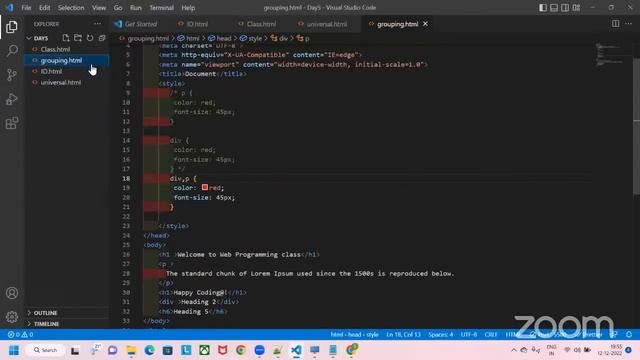Open Xbox app from the taskbar
Screen dimensions: 640x360
(x=204, y=350)
